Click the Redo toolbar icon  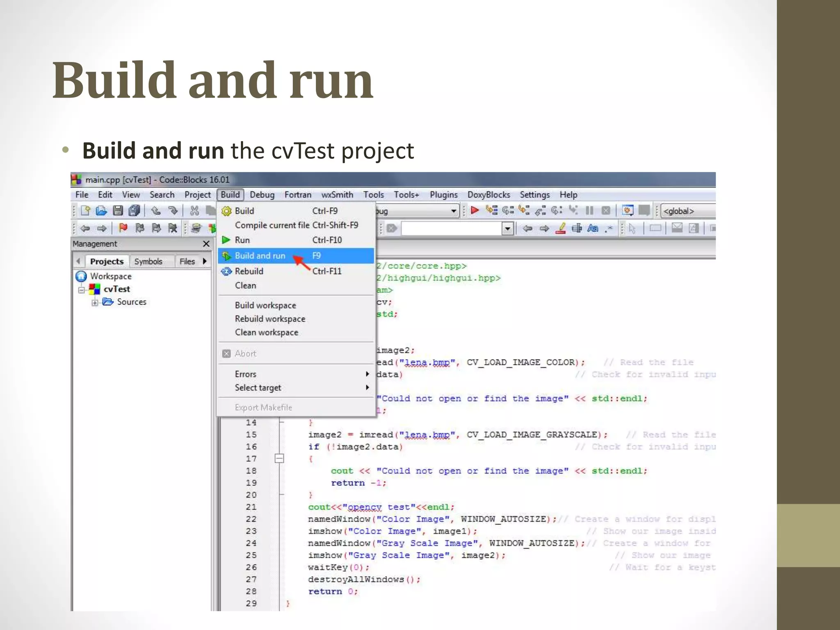tap(173, 211)
